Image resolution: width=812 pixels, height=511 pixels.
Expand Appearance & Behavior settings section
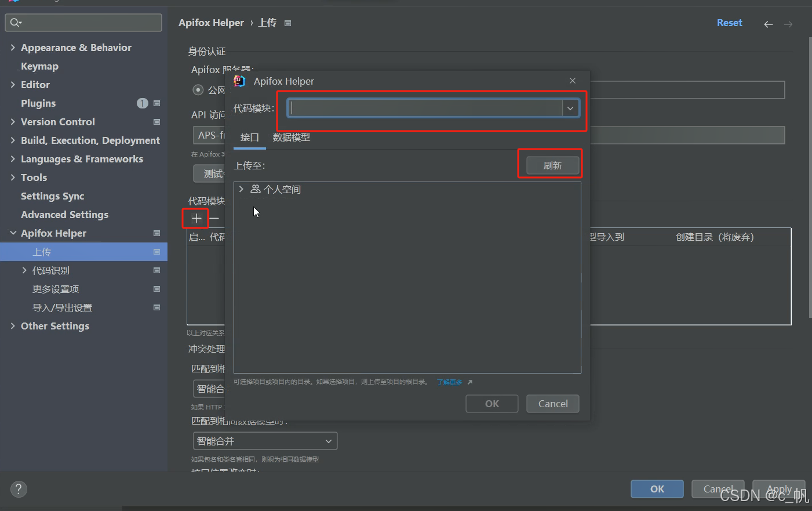(13, 48)
